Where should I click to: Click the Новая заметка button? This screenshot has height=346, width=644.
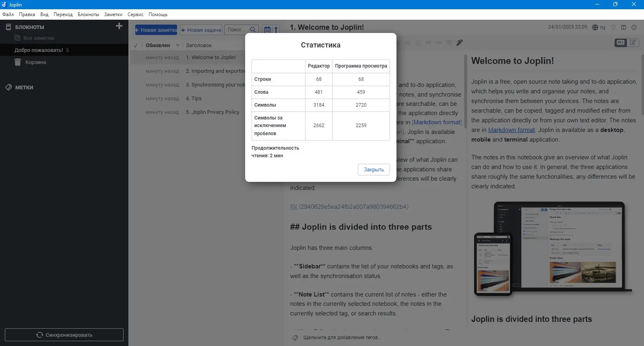(156, 30)
